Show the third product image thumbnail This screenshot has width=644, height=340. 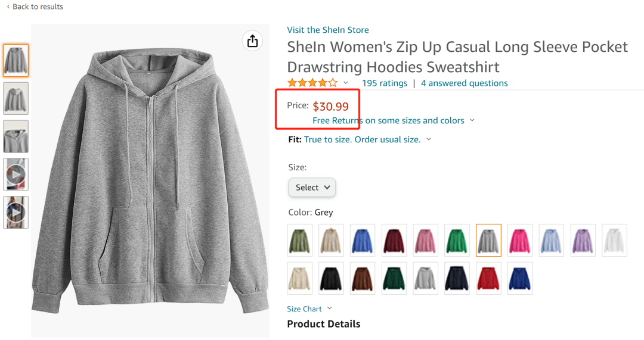click(16, 136)
